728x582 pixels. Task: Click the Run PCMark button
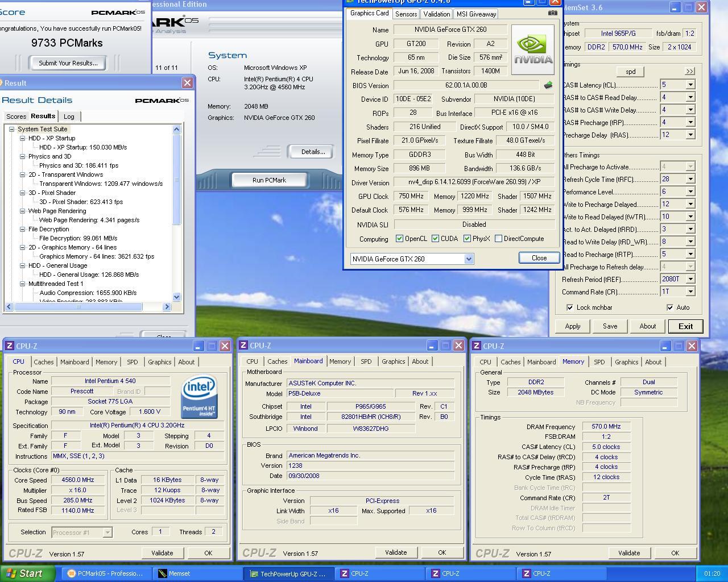(x=269, y=180)
